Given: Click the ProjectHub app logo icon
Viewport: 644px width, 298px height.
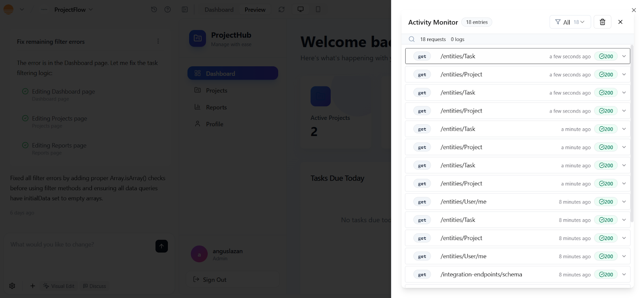Looking at the screenshot, I should [x=198, y=38].
